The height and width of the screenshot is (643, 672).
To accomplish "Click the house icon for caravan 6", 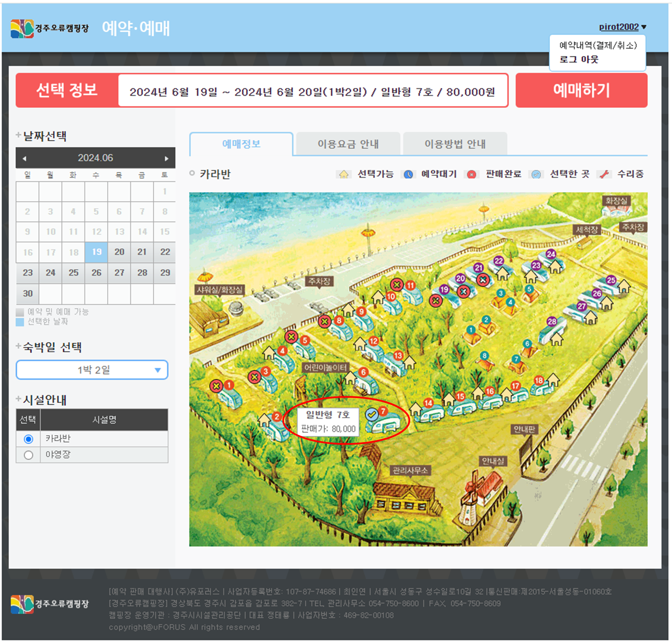I will tap(350, 378).
